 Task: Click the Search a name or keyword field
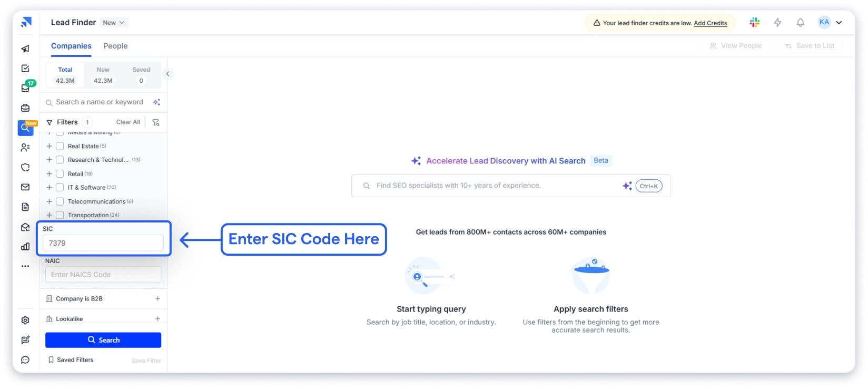100,102
